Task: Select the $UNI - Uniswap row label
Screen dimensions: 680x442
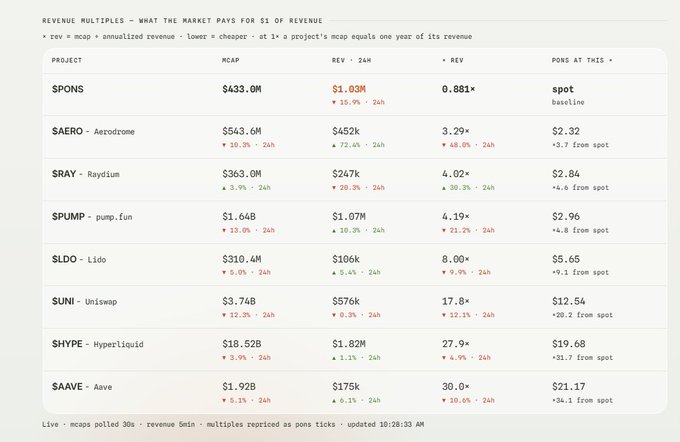Action: (85, 301)
